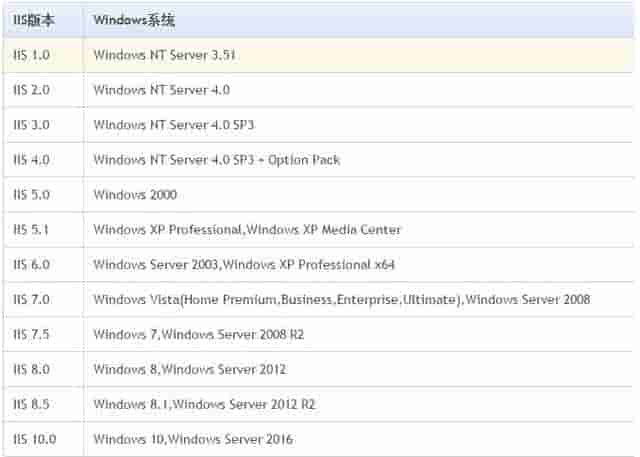Select the IIS 5.1 cell
The image size is (640, 457).
(32, 230)
